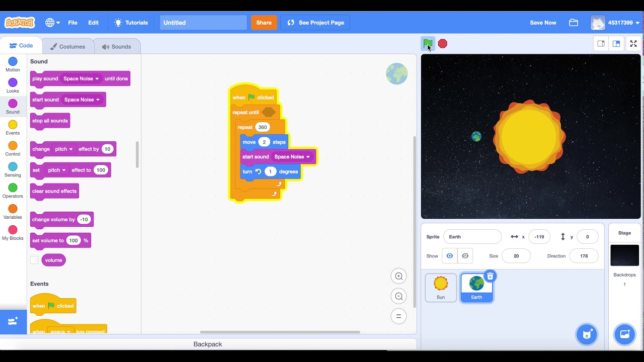Click the when flag clicked palette block

(53, 305)
